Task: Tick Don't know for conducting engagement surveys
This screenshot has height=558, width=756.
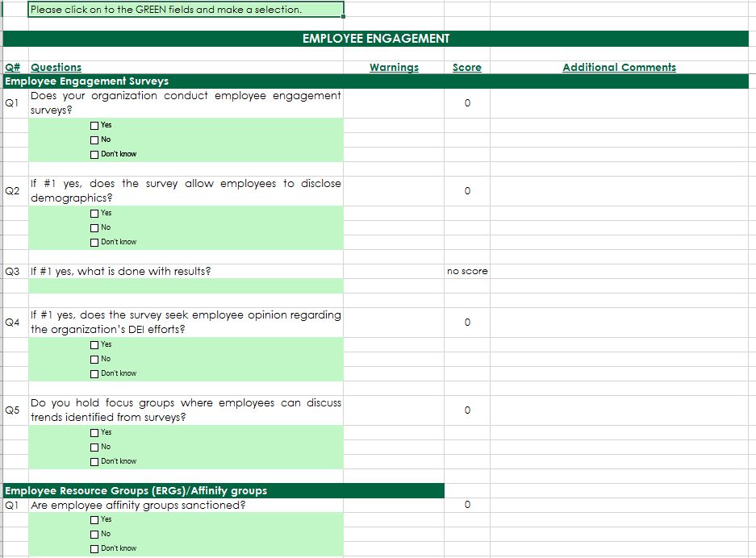Action: 94,155
